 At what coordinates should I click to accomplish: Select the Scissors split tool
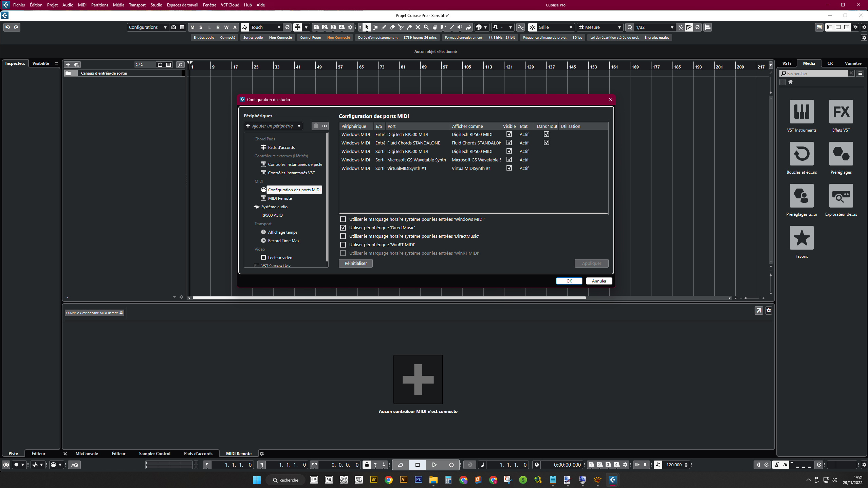pyautogui.click(x=401, y=27)
